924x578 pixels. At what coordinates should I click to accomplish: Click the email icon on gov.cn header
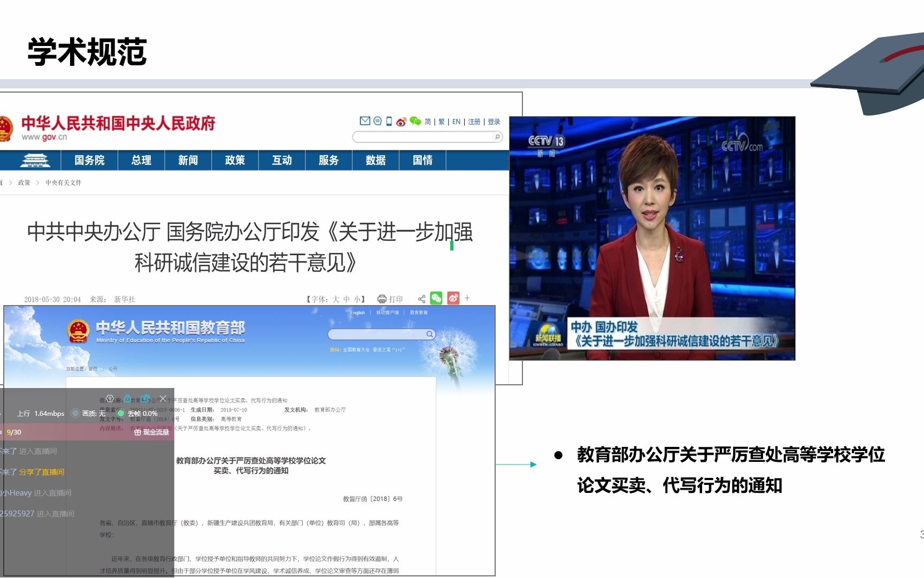pyautogui.click(x=365, y=121)
